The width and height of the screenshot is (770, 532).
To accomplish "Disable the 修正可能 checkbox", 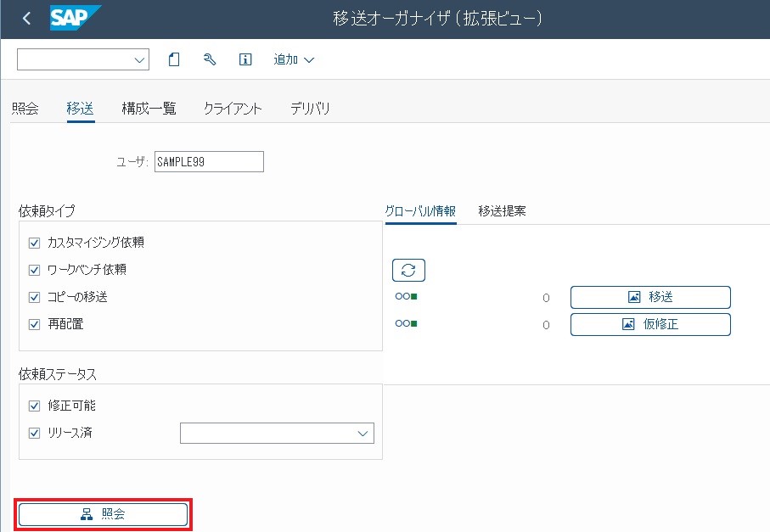I will pyautogui.click(x=35, y=406).
